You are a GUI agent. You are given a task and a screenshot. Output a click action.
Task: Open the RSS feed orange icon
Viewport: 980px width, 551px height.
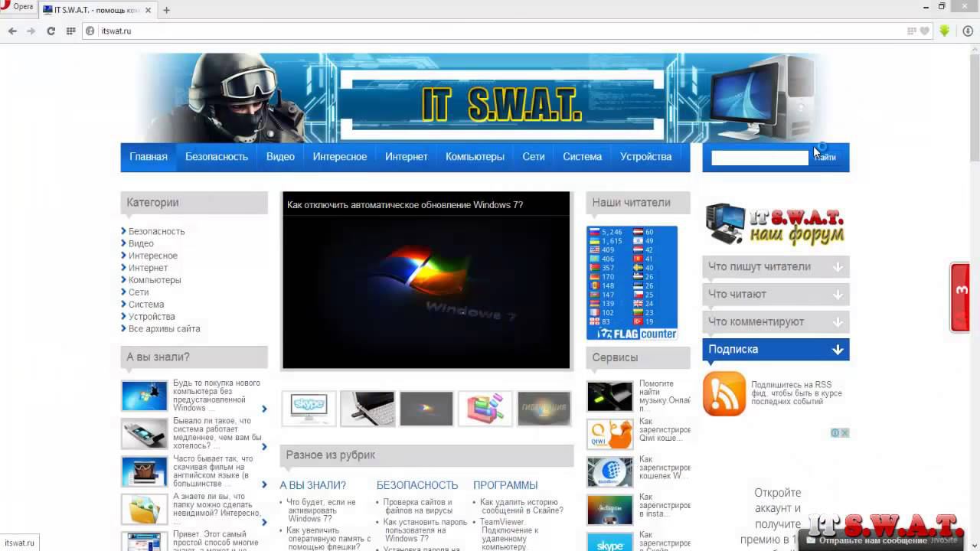[724, 393]
